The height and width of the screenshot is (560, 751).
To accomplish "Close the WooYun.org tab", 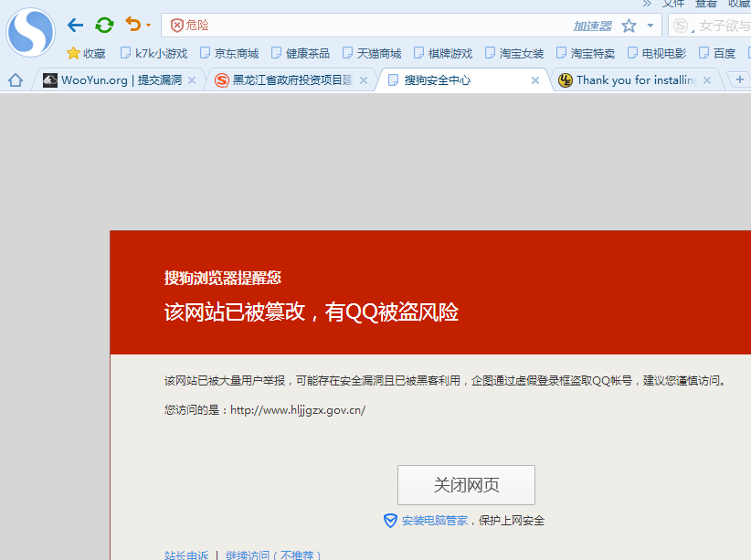I will 192,80.
